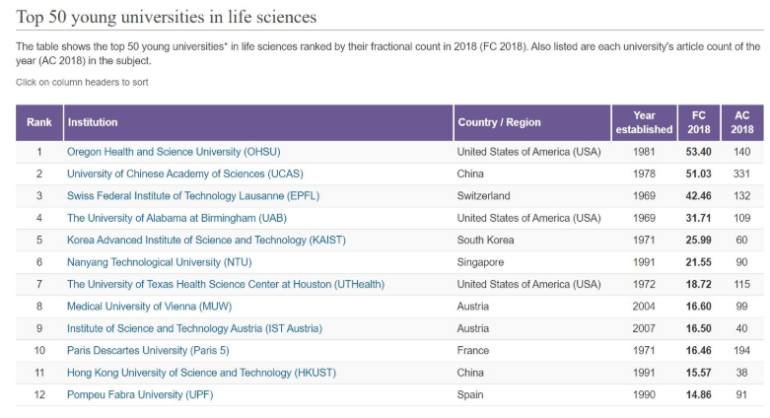This screenshot has height=418, width=770.
Task: Sort by FC 2018 column header
Action: coord(699,122)
